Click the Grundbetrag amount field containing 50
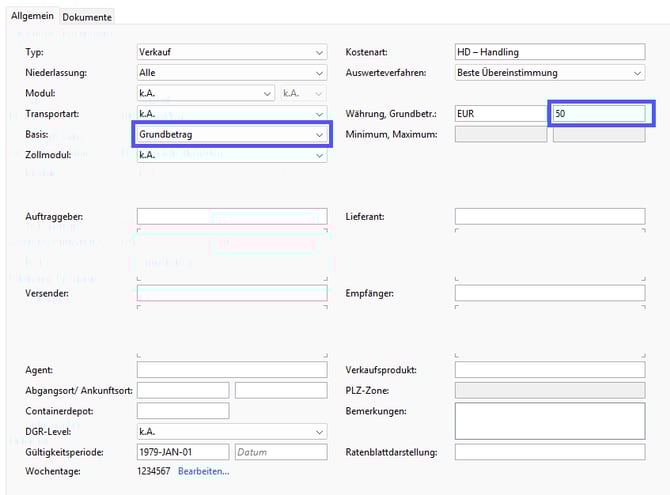This screenshot has height=495, width=670. [x=599, y=114]
